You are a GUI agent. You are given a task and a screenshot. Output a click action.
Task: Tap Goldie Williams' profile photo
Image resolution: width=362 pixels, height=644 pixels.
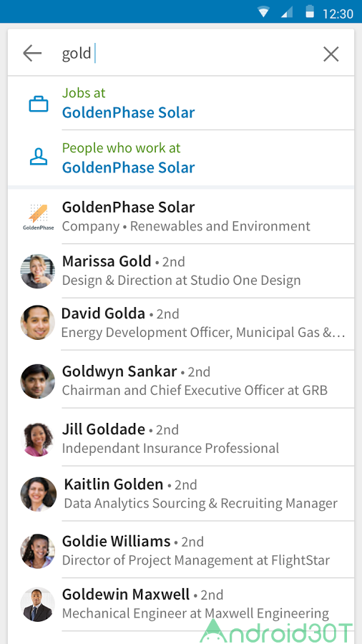[x=38, y=551]
